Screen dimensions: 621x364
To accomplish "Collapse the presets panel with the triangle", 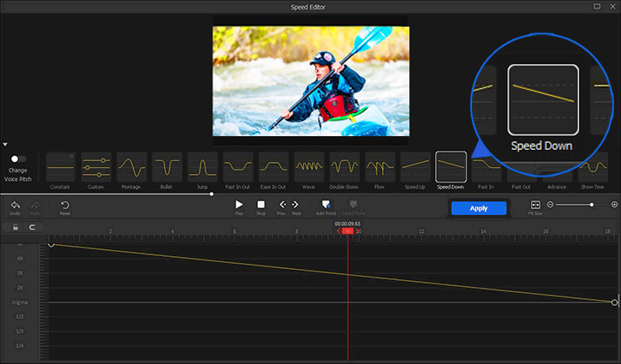I will pyautogui.click(x=5, y=145).
